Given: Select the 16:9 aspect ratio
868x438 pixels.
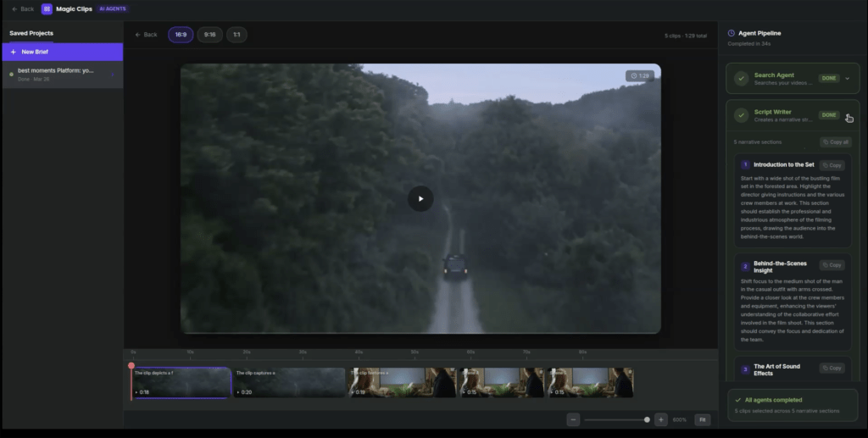Looking at the screenshot, I should [x=181, y=35].
